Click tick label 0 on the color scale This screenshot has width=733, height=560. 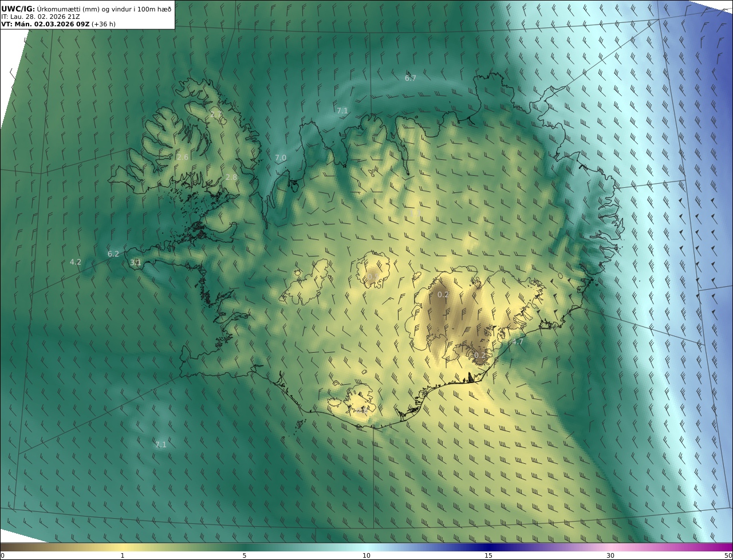point(2,556)
